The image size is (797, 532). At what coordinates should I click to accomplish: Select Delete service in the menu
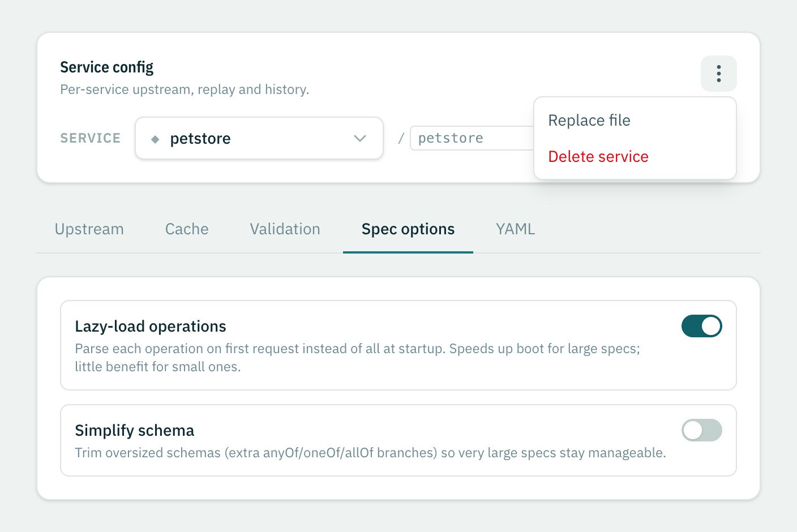635,157
